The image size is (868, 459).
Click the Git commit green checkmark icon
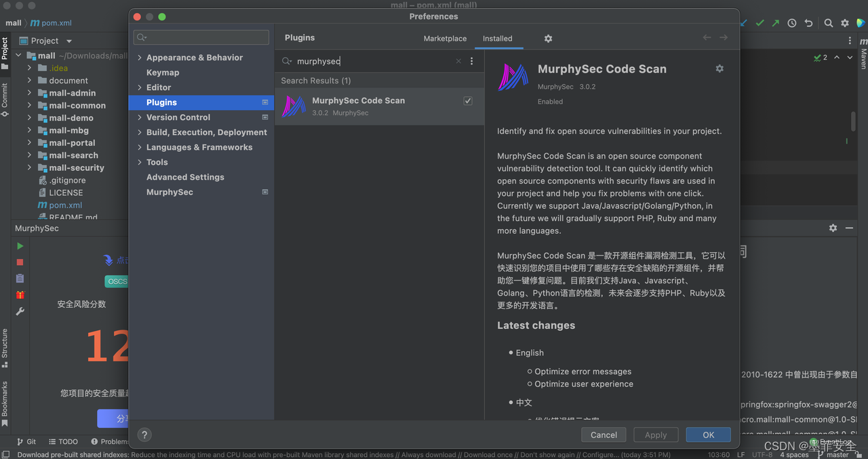tap(760, 23)
